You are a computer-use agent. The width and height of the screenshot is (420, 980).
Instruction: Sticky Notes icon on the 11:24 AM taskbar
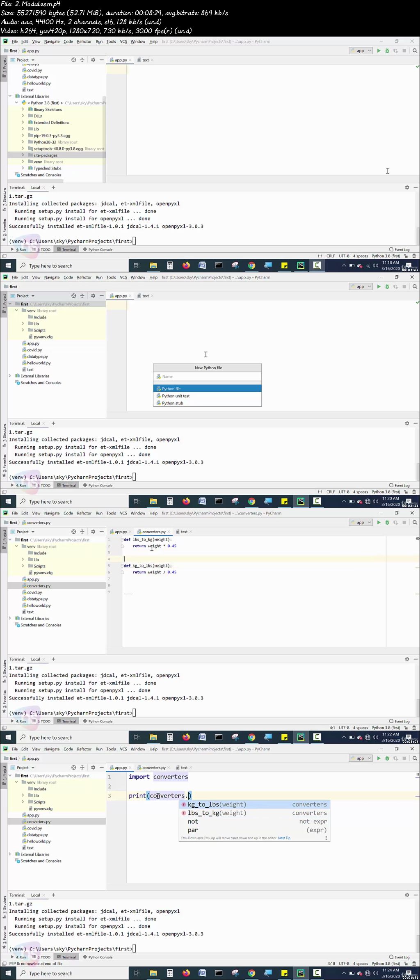click(284, 973)
